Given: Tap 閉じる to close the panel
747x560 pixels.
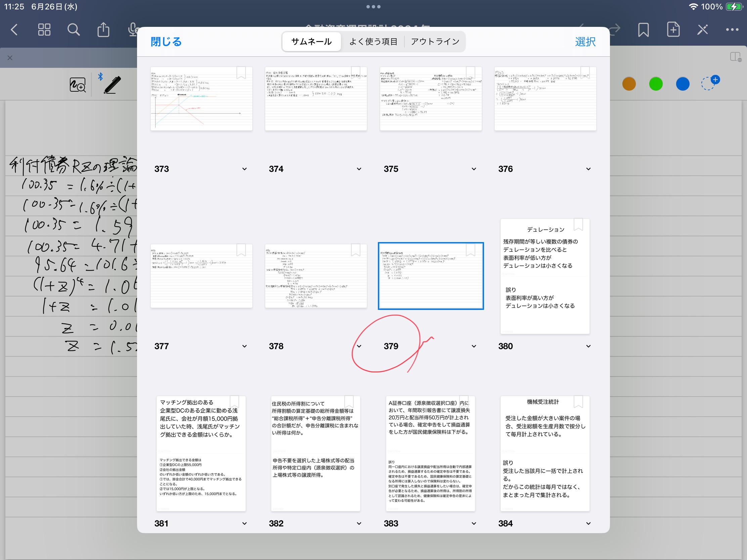Looking at the screenshot, I should [x=166, y=42].
